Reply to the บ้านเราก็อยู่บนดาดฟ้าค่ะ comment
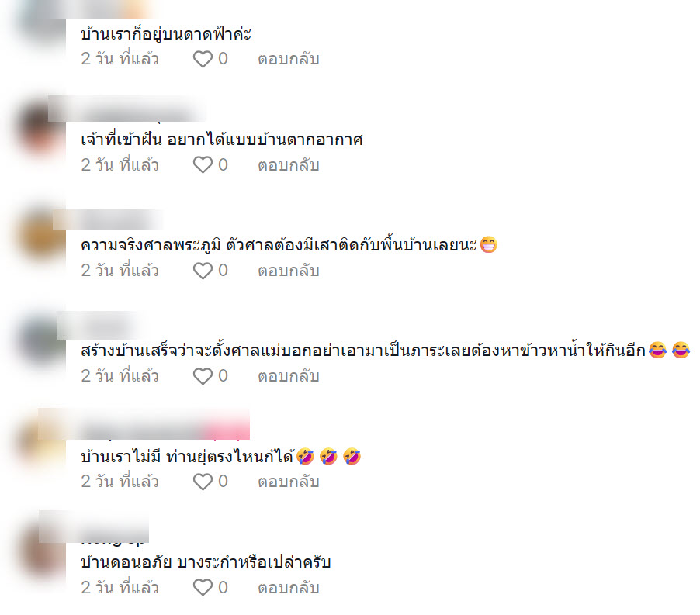The image size is (700, 615). pos(289,59)
